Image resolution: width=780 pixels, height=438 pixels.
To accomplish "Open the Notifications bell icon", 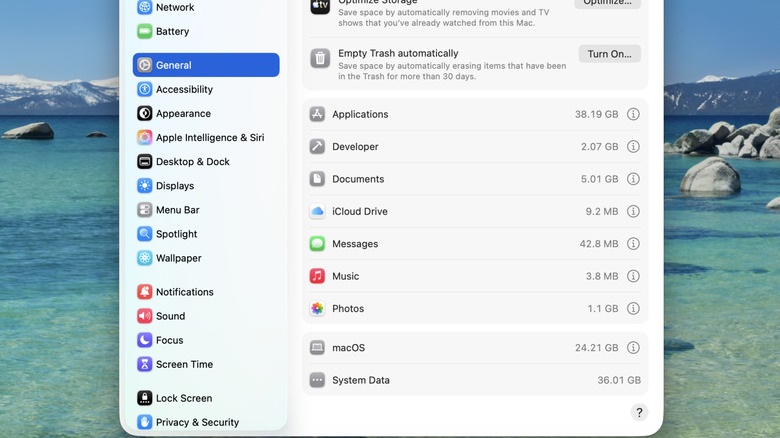I will [x=144, y=292].
